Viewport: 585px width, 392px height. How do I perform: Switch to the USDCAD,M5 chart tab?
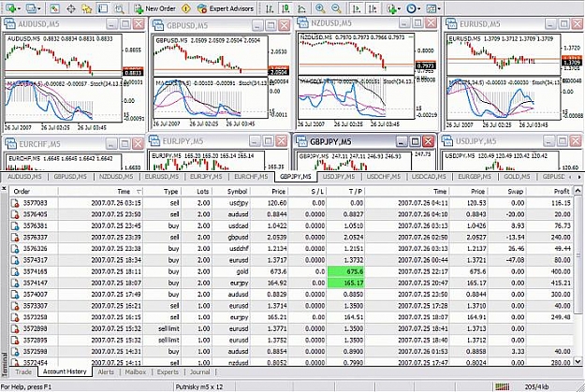click(x=429, y=177)
